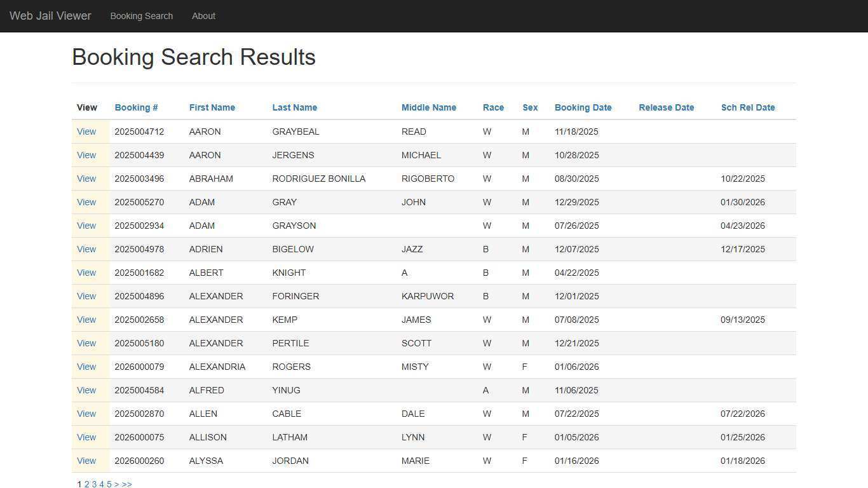Sort results by Release Date
Screen dimensions: 868x488
666,107
